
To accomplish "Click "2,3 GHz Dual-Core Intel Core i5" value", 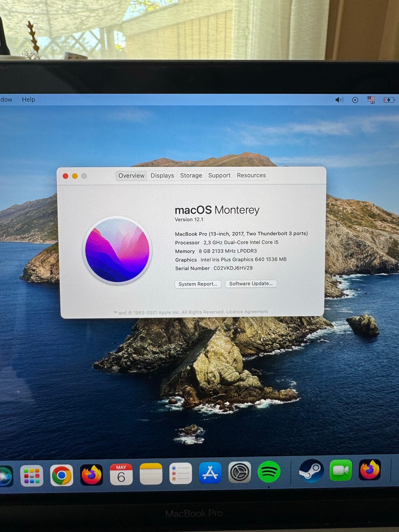I will tap(241, 242).
